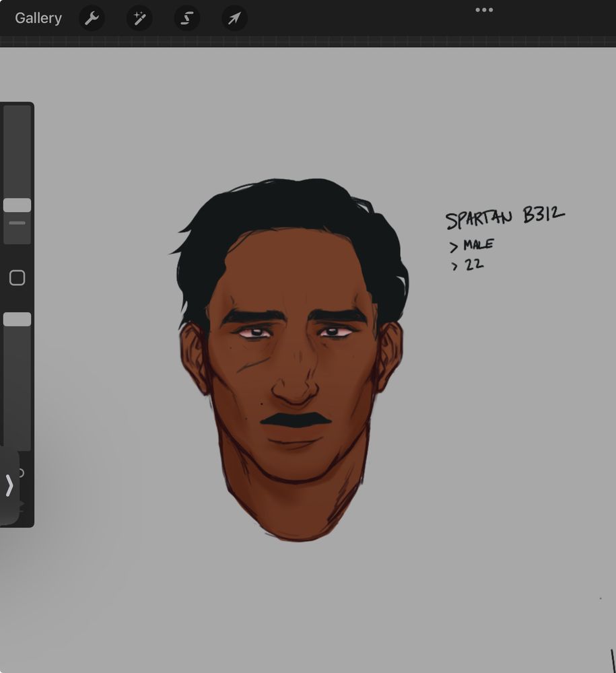Expand the side panel chevron tab

9,486
